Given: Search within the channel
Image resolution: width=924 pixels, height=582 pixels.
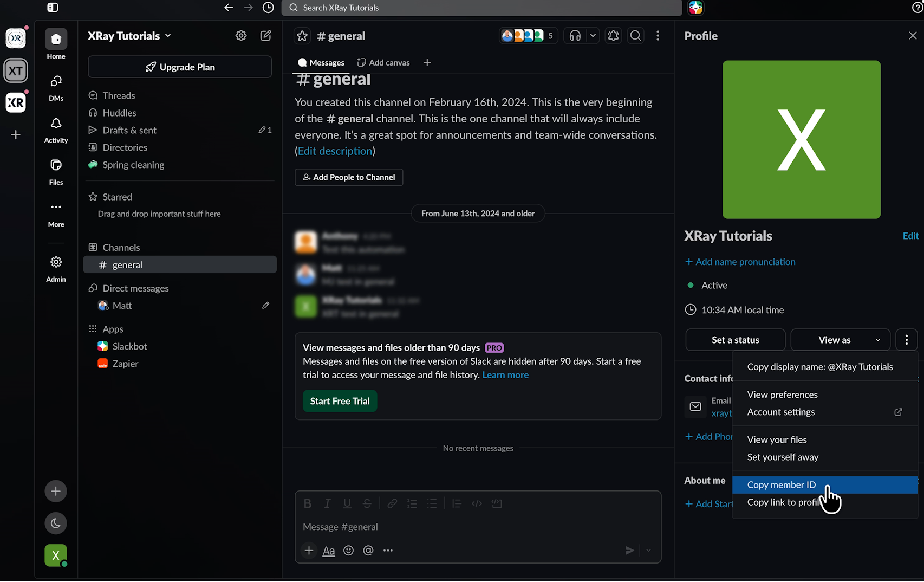Looking at the screenshot, I should [636, 36].
